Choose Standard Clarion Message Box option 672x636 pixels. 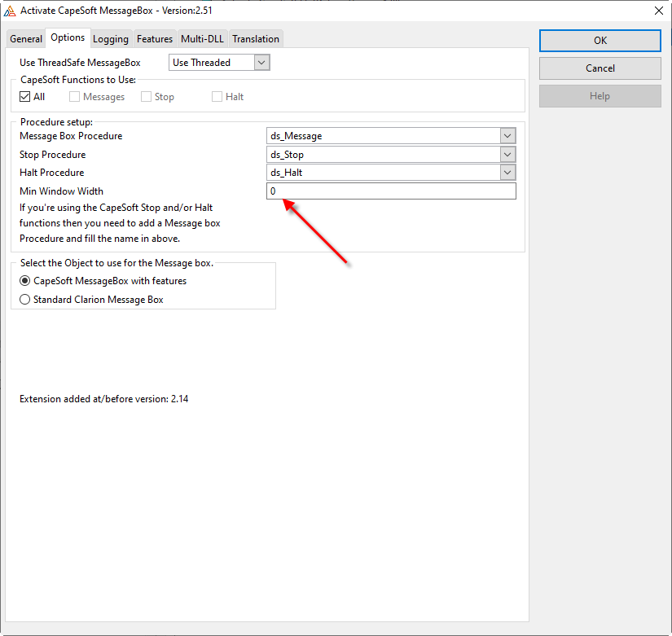(25, 300)
